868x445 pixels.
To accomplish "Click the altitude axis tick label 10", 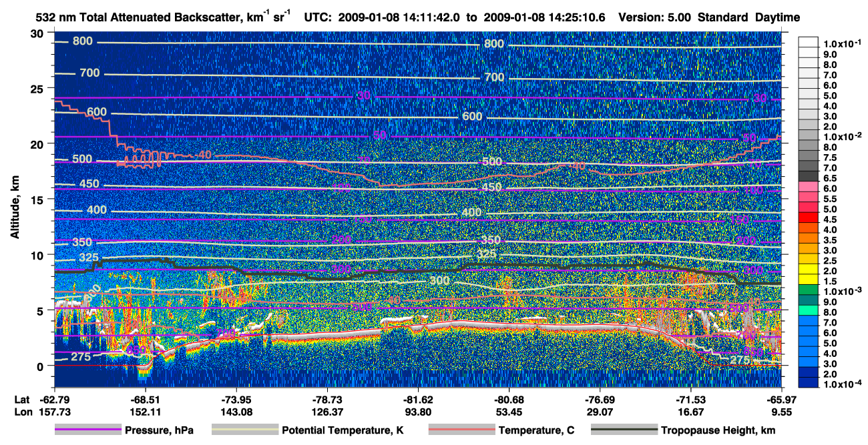I will (38, 255).
